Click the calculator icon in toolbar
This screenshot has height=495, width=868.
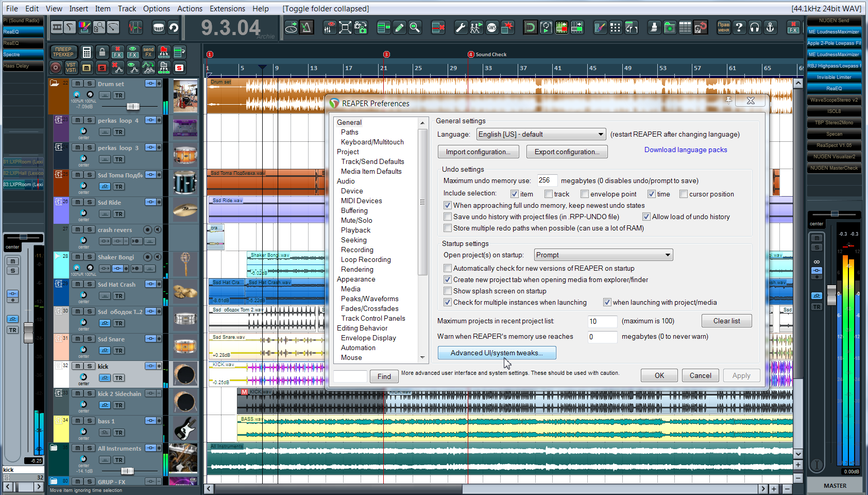[x=87, y=52]
